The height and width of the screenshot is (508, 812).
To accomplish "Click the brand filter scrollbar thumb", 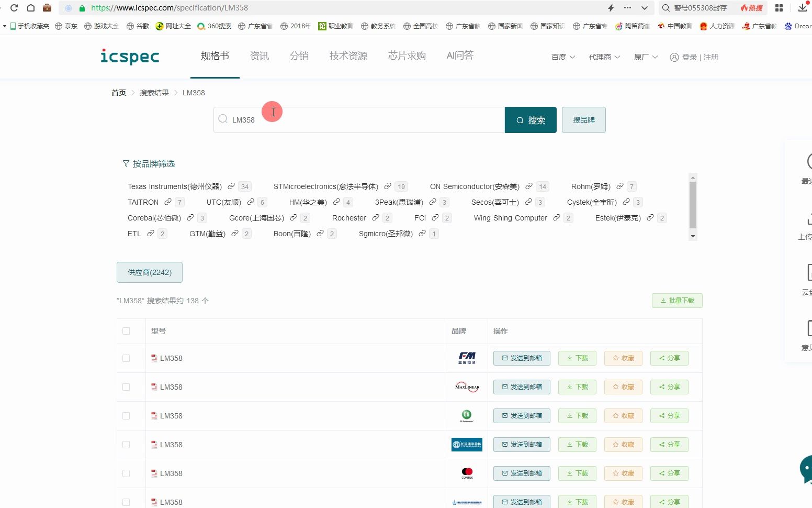I will click(x=693, y=205).
